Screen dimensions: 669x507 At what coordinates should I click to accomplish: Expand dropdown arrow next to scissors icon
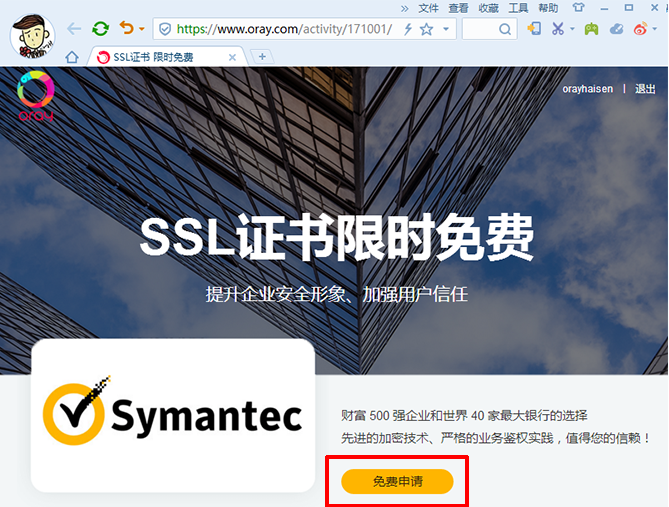[x=572, y=30]
